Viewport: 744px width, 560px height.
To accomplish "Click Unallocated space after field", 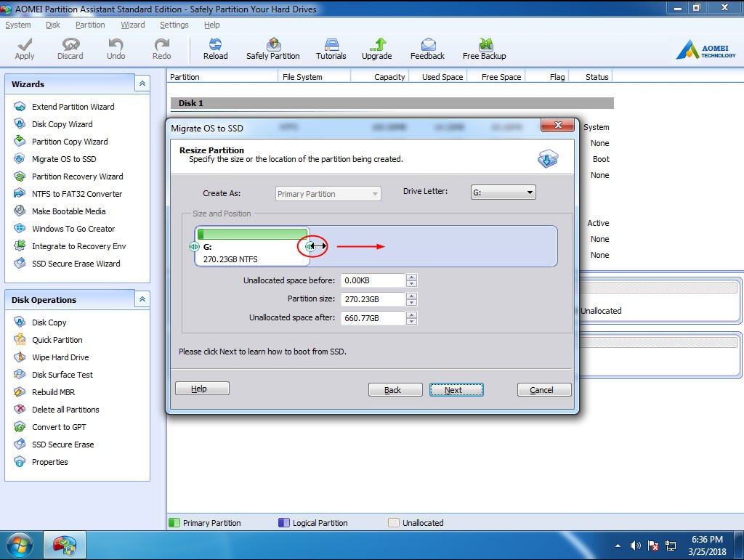I will click(373, 318).
